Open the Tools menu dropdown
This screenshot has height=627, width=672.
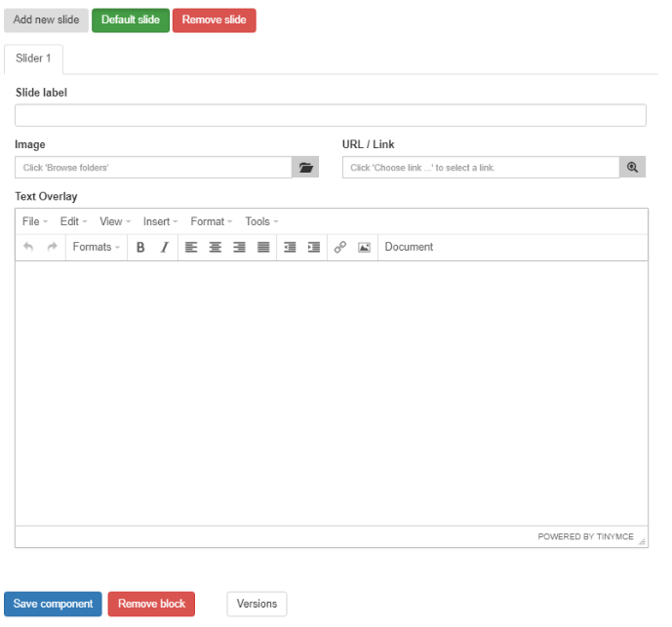tap(261, 221)
